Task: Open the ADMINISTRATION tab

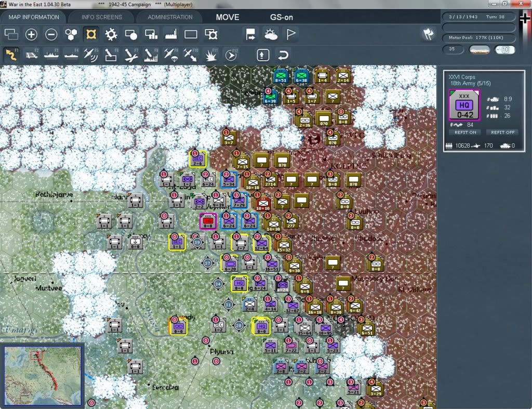Action: 170,17
